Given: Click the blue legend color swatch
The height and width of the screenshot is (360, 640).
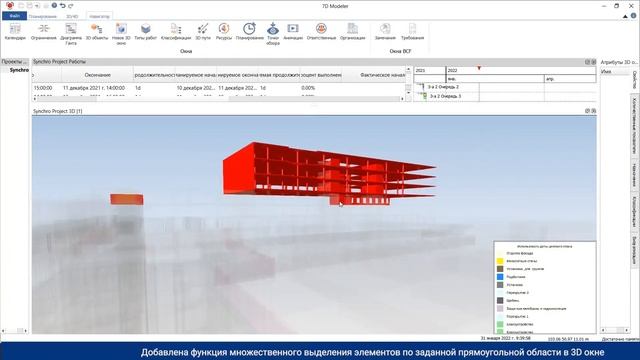Looking at the screenshot, I should point(500,277).
